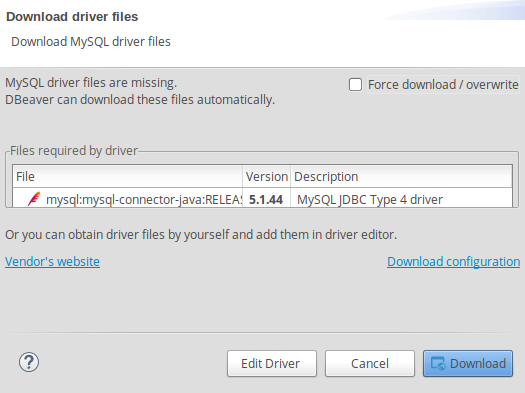Image resolution: width=525 pixels, height=393 pixels.
Task: Click the help question mark icon
Action: click(29, 362)
